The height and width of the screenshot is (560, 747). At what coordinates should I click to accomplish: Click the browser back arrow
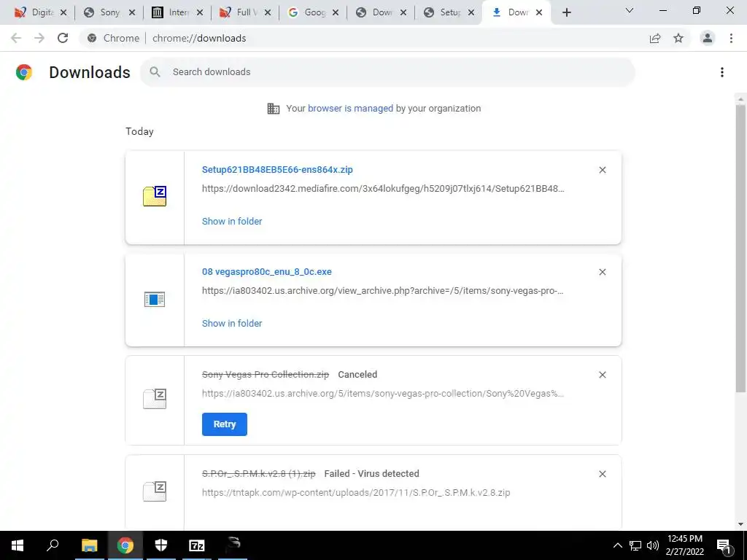pyautogui.click(x=16, y=38)
